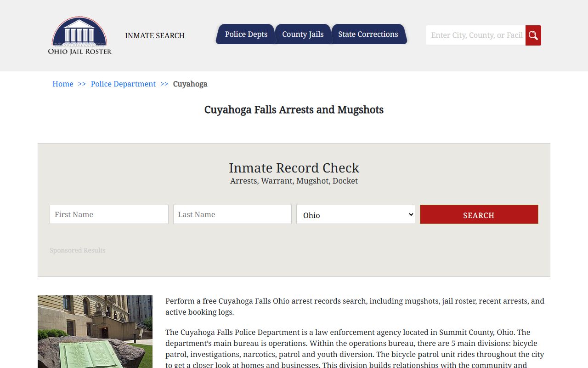Viewport: 588px width, 368px height.
Task: Click the red SEARCH button
Action: [479, 214]
